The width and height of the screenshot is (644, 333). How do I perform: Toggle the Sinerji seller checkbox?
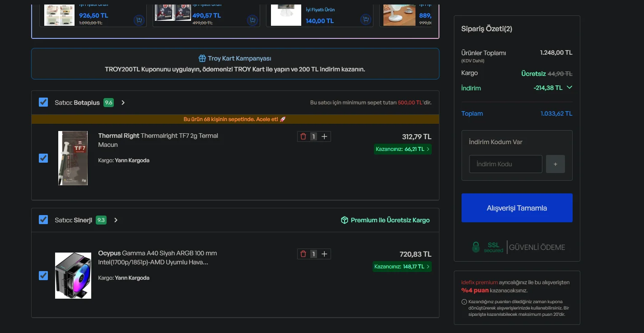[x=43, y=220]
